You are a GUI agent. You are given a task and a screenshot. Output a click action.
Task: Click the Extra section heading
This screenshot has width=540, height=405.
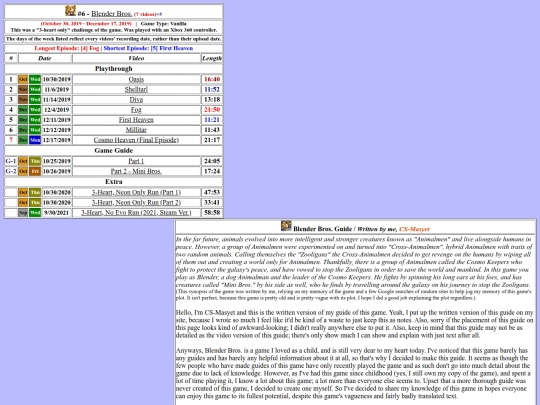tap(114, 182)
